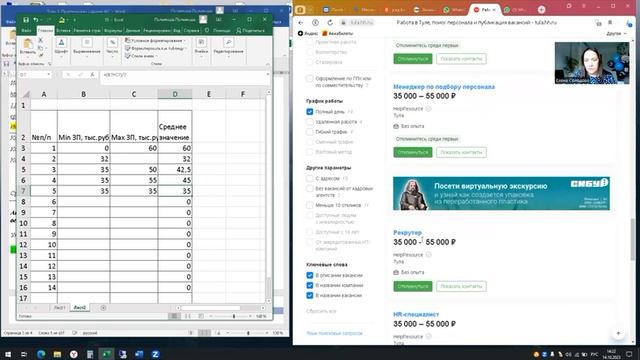Switch Excel to Page Layout view icon
This screenshot has width=640, height=360.
[188, 316]
